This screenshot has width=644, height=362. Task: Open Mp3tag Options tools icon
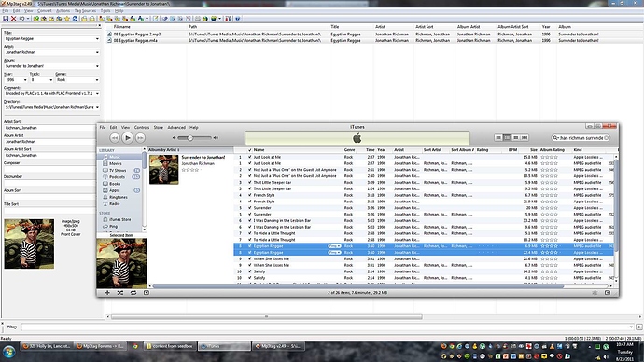228,19
